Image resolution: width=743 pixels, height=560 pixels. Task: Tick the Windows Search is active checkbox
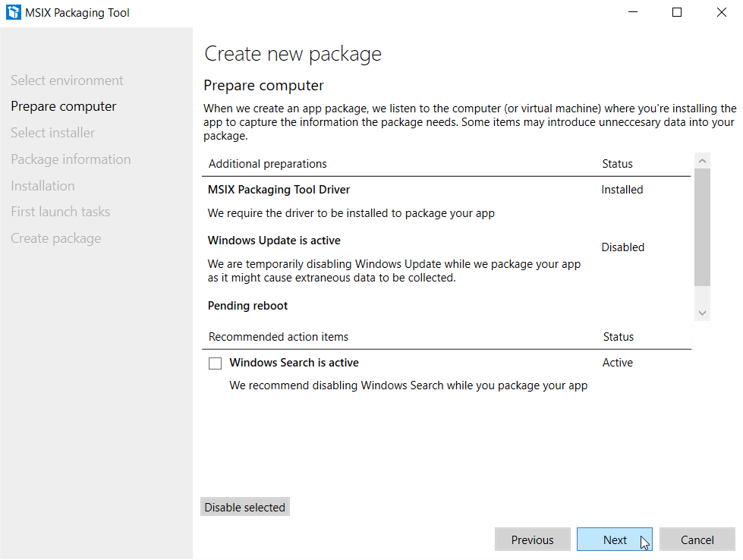(x=215, y=363)
